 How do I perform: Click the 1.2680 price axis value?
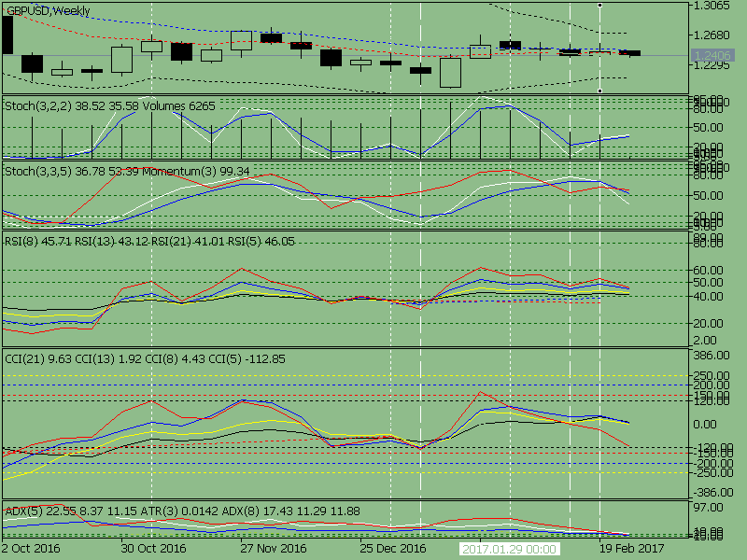(712, 35)
